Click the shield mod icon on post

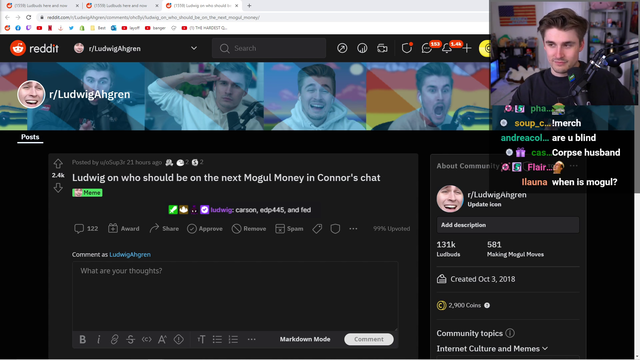pyautogui.click(x=335, y=229)
